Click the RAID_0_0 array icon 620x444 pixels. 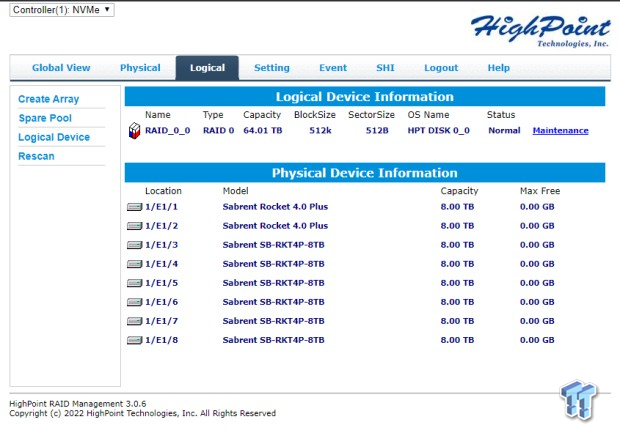[x=134, y=130]
